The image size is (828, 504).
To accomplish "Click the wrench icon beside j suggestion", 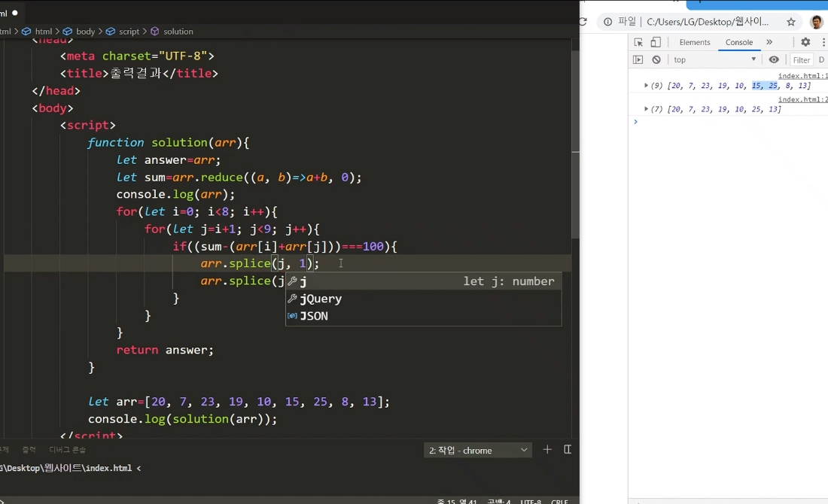I will click(x=292, y=281).
